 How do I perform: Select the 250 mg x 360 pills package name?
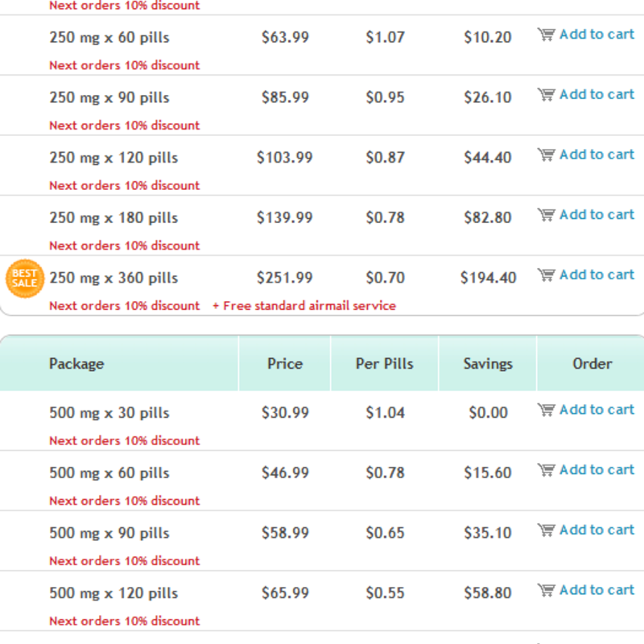tap(114, 278)
